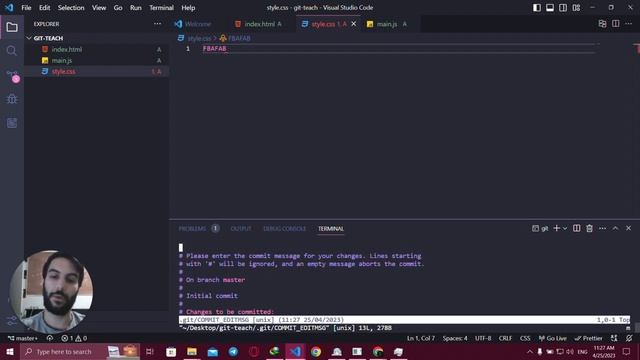The height and width of the screenshot is (360, 640).
Task: Change end of line sequence CRLF
Action: 505,338
